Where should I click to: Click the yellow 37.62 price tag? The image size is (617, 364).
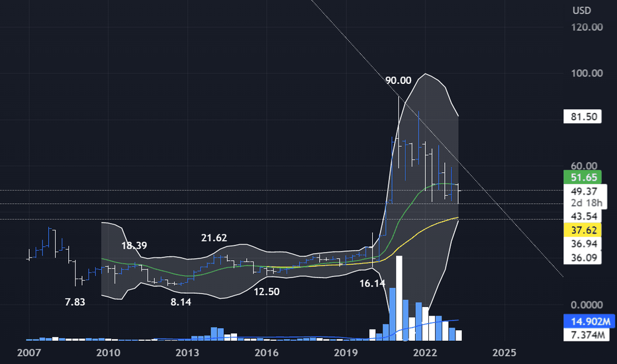pos(583,230)
